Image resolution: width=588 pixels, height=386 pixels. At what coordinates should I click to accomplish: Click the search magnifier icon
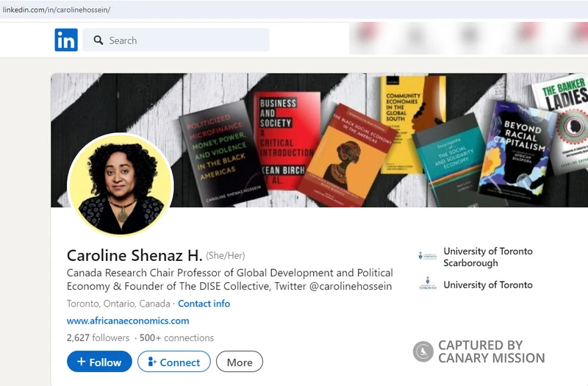(98, 40)
